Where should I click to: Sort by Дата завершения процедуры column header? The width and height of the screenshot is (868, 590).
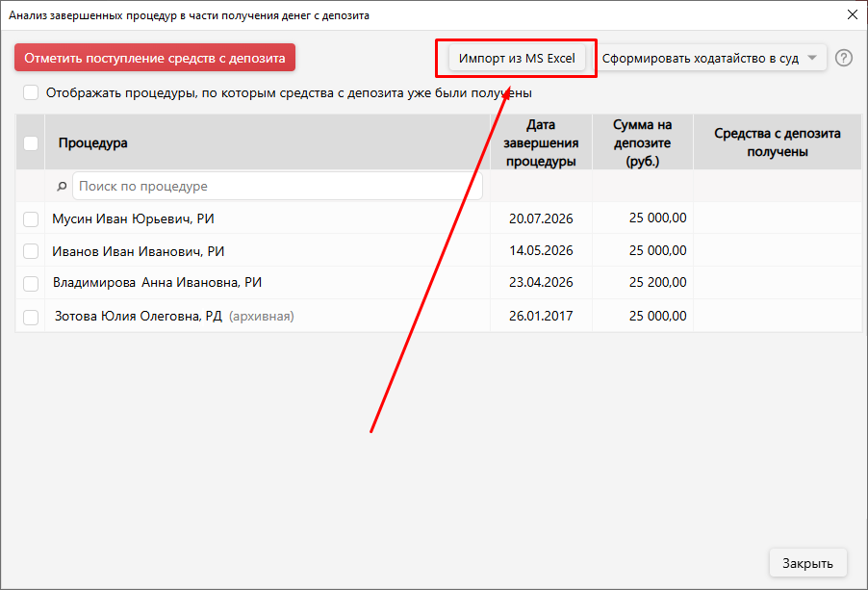(541, 142)
